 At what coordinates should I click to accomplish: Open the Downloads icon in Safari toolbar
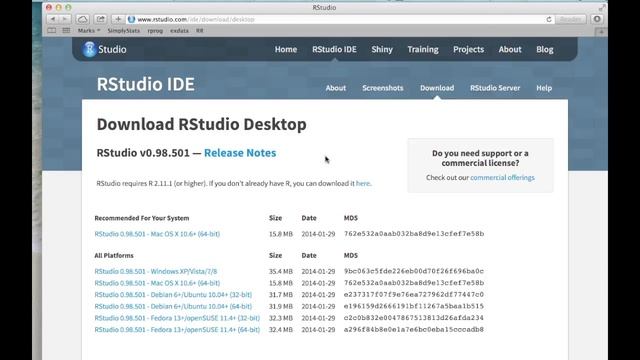coord(597,19)
